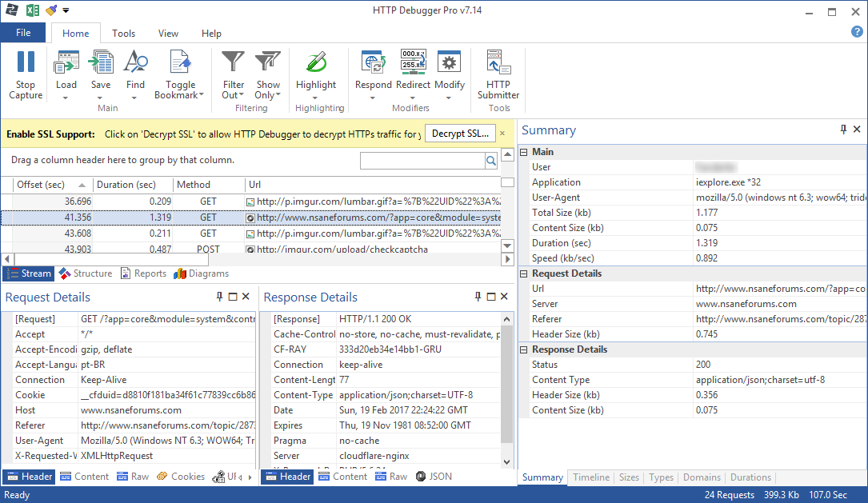The height and width of the screenshot is (503, 868).
Task: Open the Respond modifier icon
Action: (x=373, y=62)
